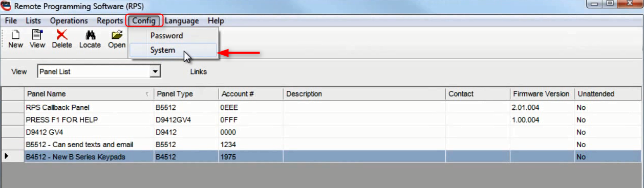Open the Operations menu
Image resolution: width=644 pixels, height=188 pixels.
[x=69, y=21]
